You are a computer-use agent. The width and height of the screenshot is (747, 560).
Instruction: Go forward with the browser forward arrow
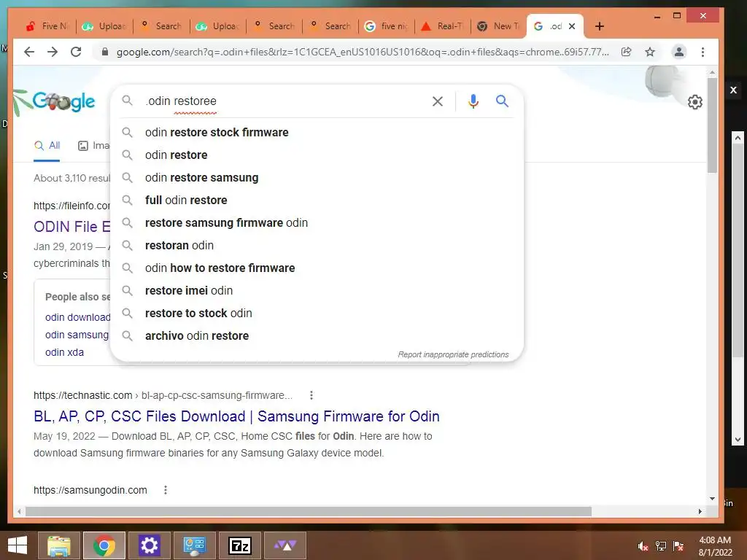(x=53, y=52)
